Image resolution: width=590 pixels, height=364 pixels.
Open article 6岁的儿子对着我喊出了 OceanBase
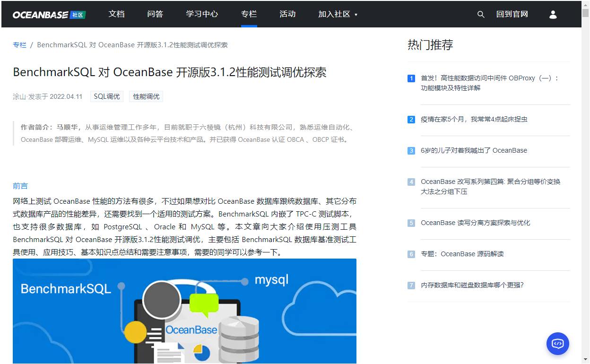click(x=474, y=151)
